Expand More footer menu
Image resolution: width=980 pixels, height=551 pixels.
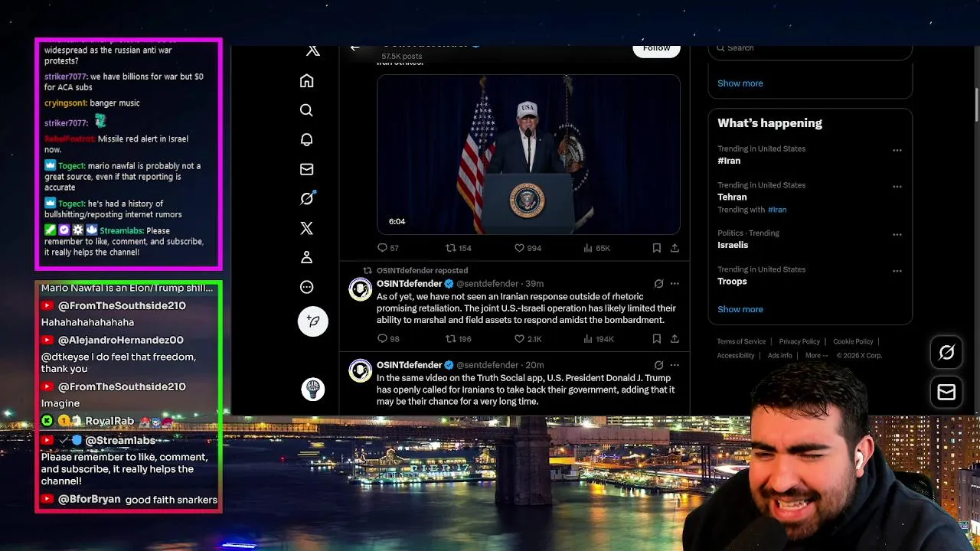click(816, 355)
